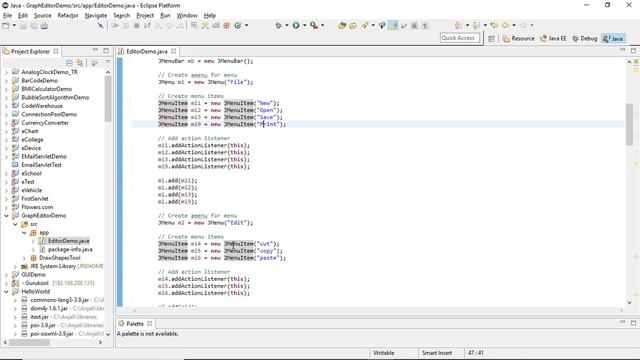Open the Refactor menu
Viewport: 640px width, 360px height.
coord(68,16)
